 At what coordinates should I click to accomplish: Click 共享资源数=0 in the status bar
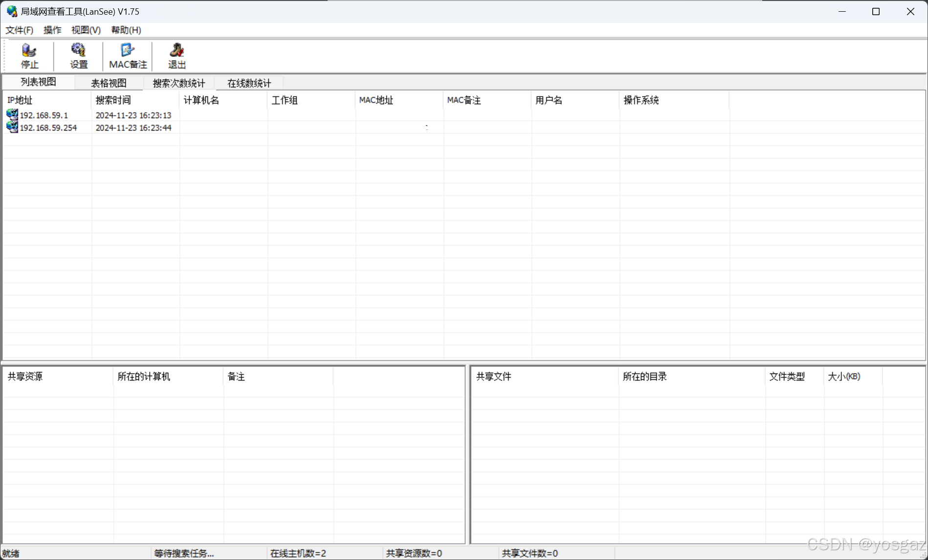pos(414,553)
